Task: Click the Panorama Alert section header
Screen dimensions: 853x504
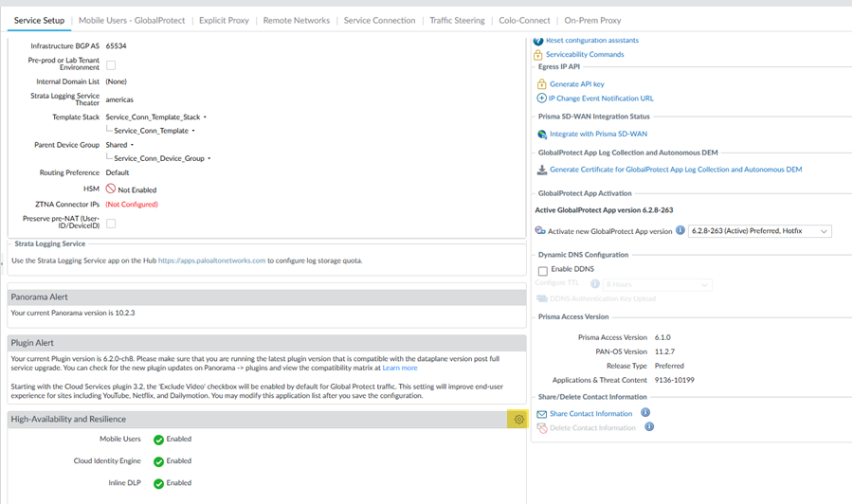Action: [x=266, y=297]
